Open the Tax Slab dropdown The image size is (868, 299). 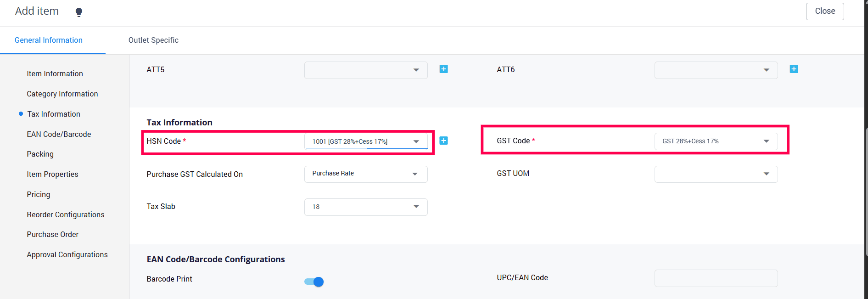(x=366, y=207)
